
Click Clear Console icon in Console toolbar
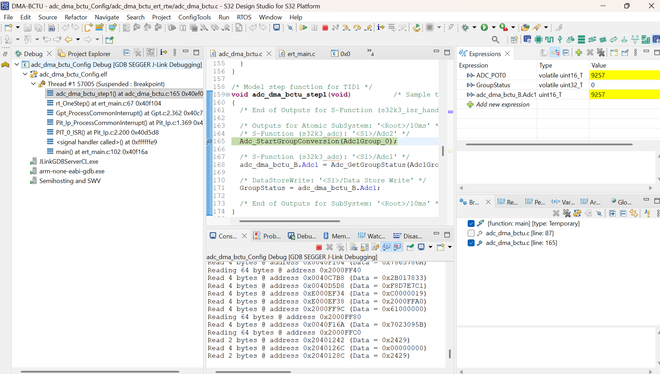coord(354,247)
